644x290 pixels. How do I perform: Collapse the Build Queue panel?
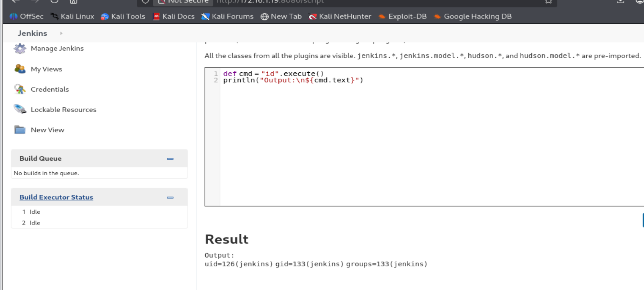170,159
